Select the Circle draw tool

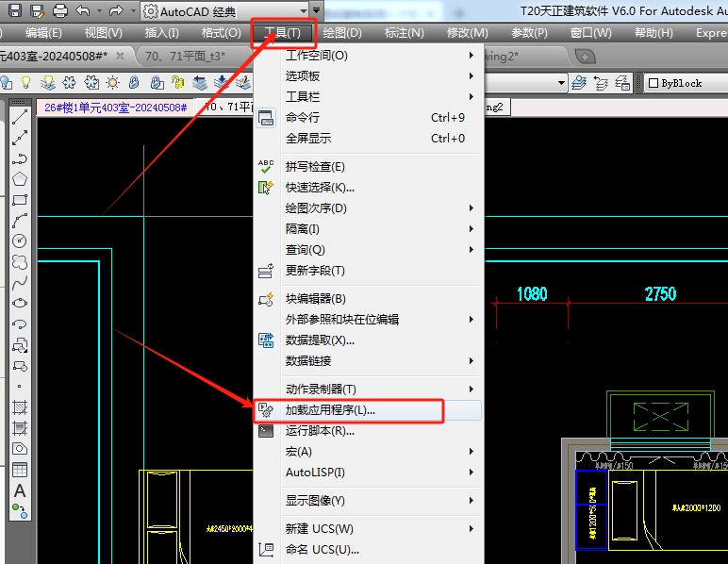[19, 241]
